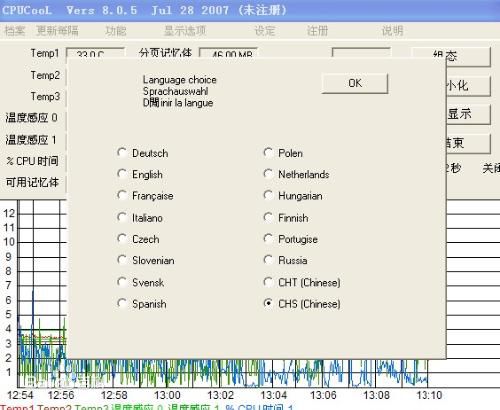Screen dimensions: 500x410
Task: Open the 功能 menu
Action: pos(116,31)
